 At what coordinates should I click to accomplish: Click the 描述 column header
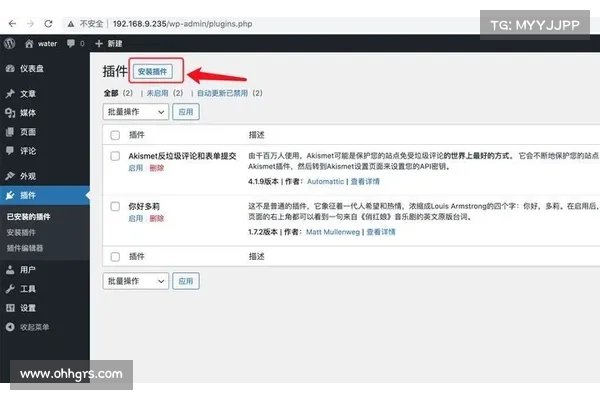tap(256, 135)
